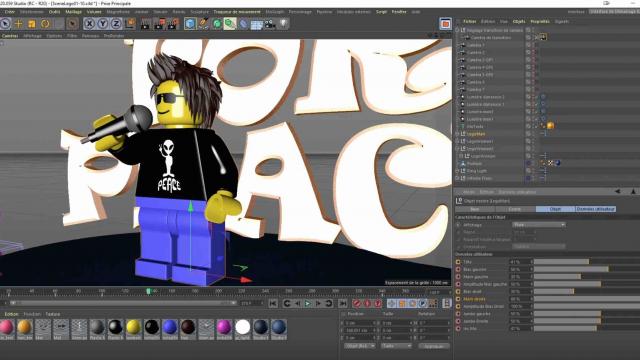Select the spline pen tool

(x=203, y=24)
